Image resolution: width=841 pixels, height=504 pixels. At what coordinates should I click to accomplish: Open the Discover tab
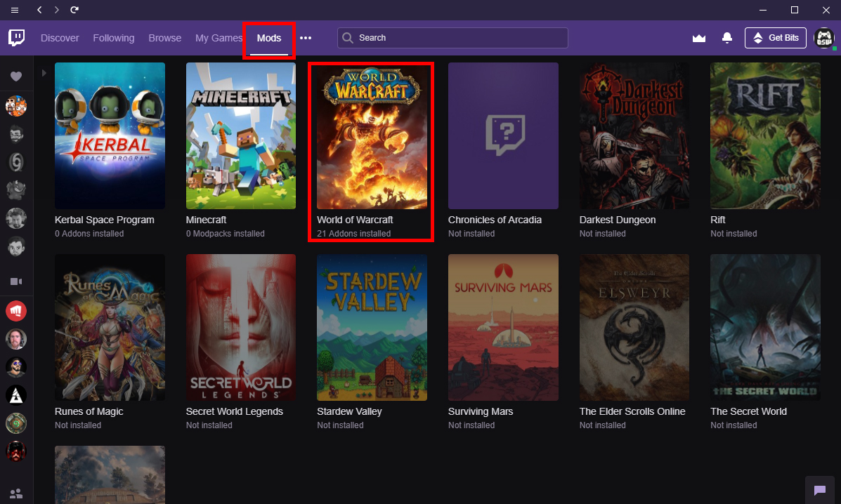60,38
